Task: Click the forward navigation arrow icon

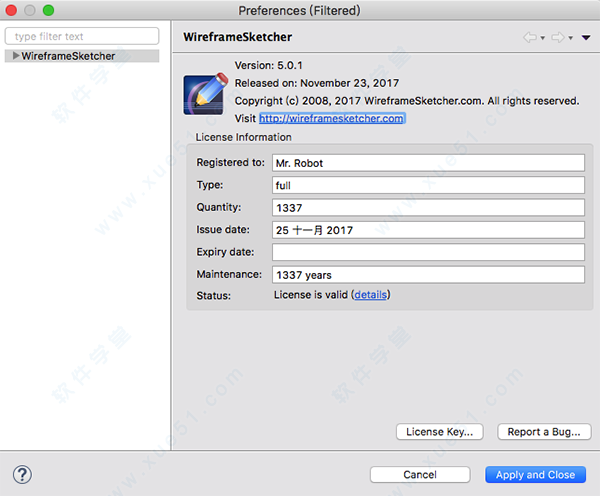Action: pos(558,38)
